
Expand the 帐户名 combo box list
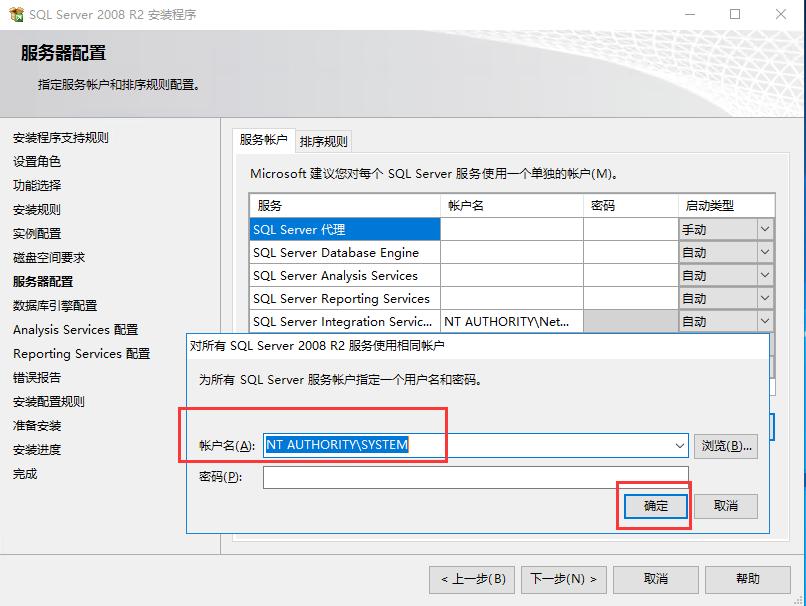677,445
